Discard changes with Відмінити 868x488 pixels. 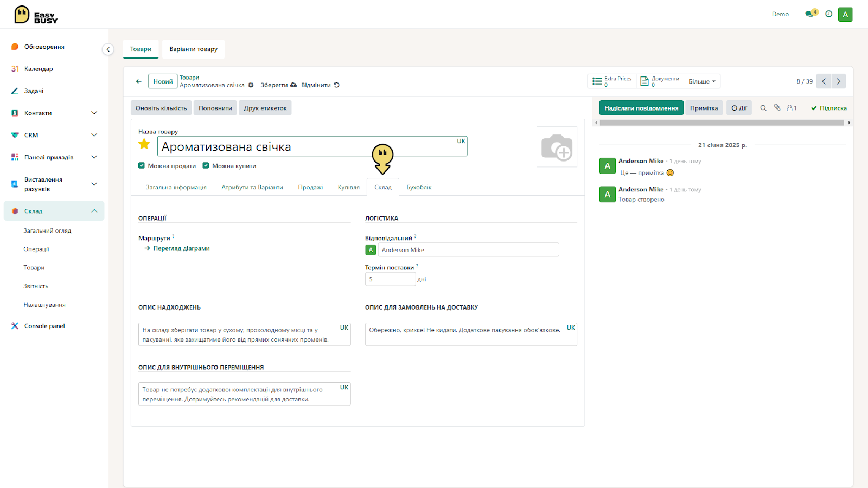pyautogui.click(x=320, y=85)
